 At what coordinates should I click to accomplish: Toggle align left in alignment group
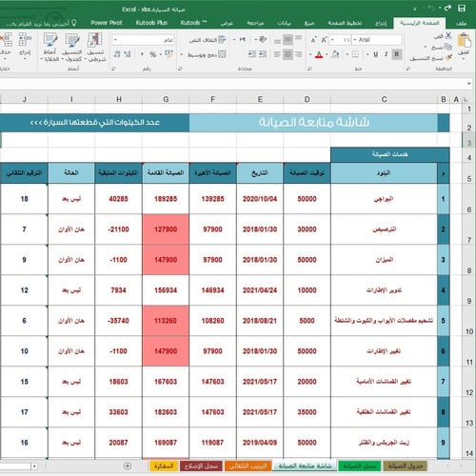(277, 54)
